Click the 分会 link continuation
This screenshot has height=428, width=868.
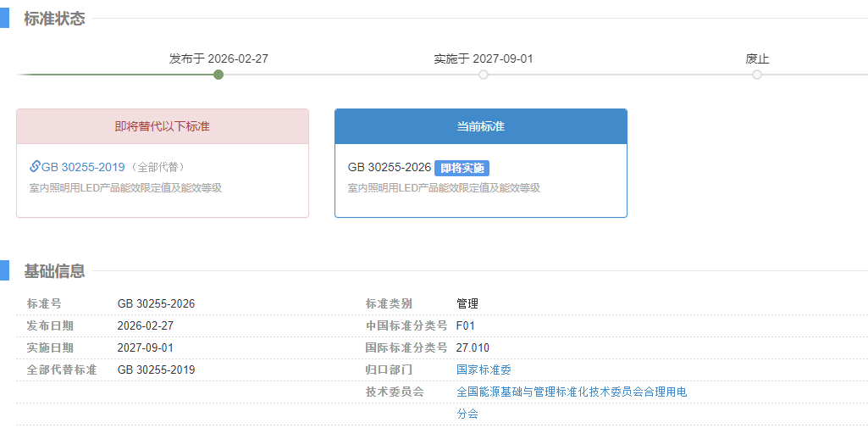[x=467, y=414]
